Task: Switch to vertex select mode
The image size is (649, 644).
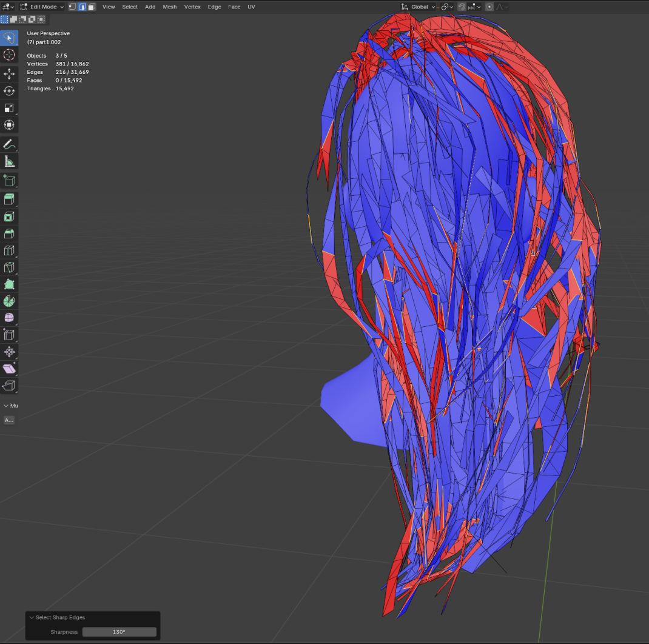Action: 72,7
